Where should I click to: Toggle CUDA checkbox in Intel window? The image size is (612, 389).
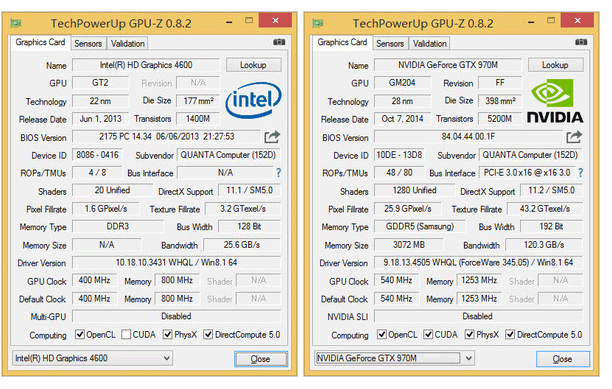click(126, 334)
